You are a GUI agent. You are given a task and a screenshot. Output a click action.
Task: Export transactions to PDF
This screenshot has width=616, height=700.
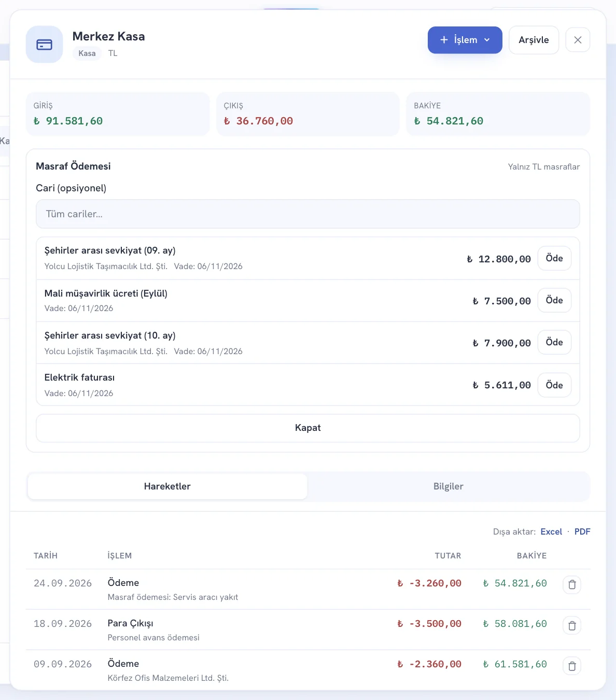pyautogui.click(x=582, y=531)
